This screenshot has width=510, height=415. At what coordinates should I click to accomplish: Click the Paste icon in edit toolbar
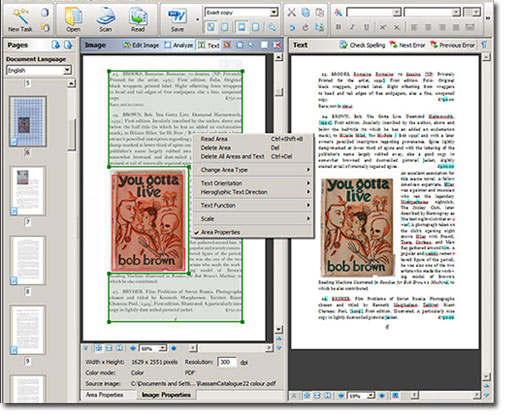319,13
